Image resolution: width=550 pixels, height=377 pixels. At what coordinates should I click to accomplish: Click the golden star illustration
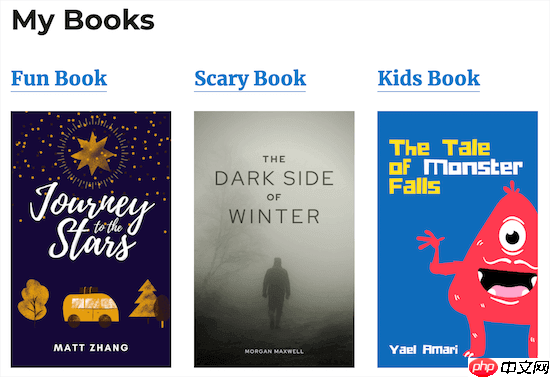(93, 154)
